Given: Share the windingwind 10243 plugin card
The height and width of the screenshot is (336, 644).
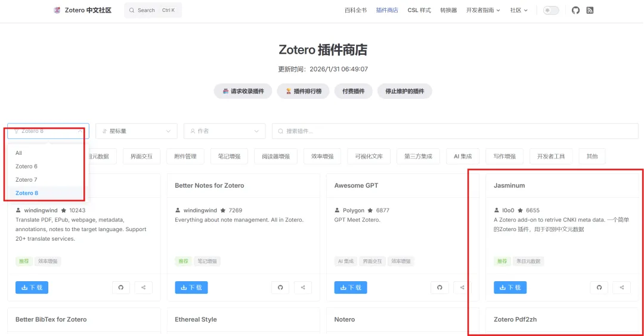Looking at the screenshot, I should pos(143,288).
